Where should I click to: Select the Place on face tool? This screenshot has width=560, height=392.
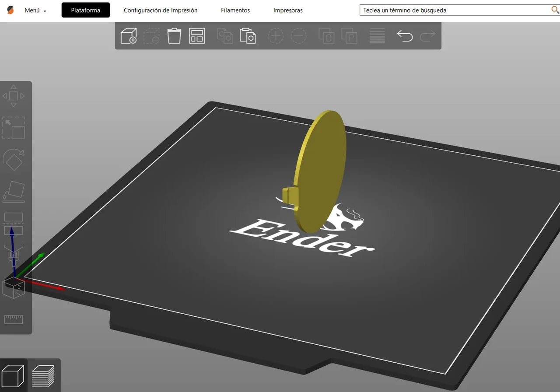tap(14, 192)
